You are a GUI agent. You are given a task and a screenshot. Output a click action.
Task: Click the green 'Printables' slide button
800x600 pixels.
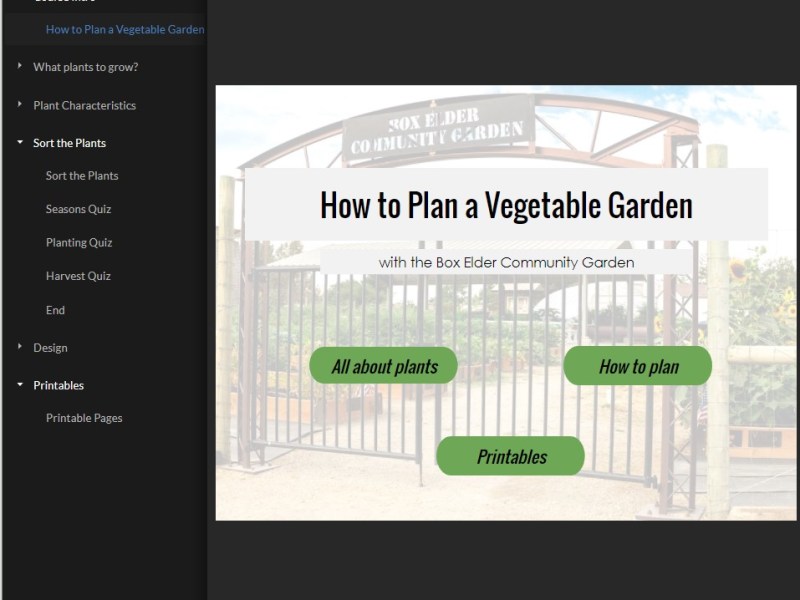click(511, 455)
